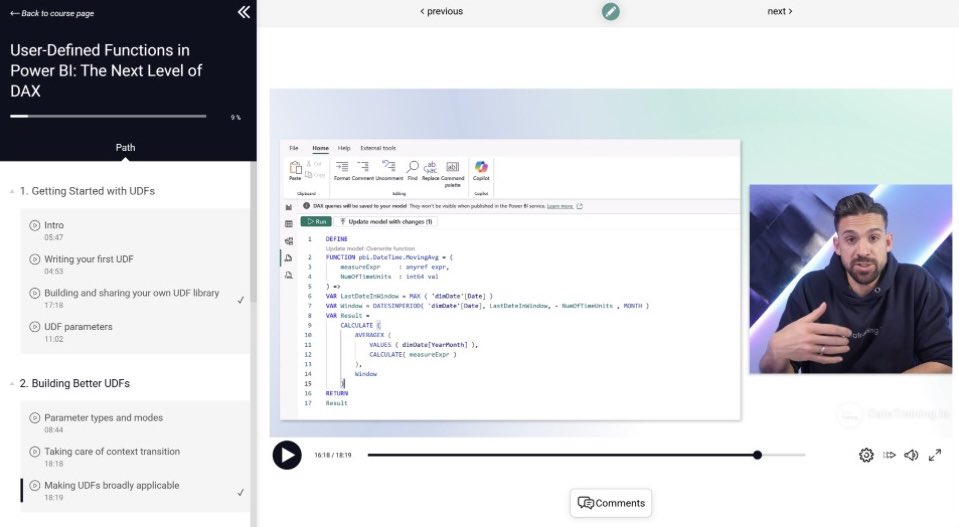Click the RETURN keyword on line 16

pyautogui.click(x=336, y=393)
